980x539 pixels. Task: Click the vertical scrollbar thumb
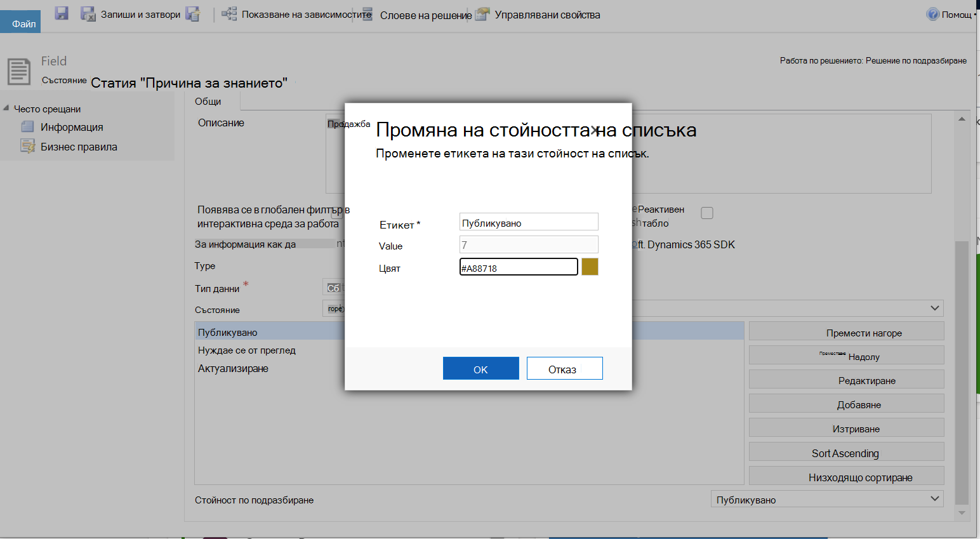point(962,373)
